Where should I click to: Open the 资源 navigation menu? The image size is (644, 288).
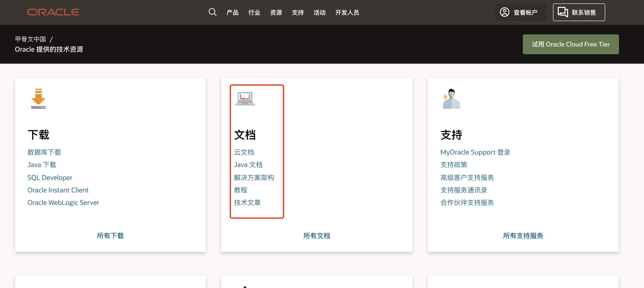tap(276, 12)
